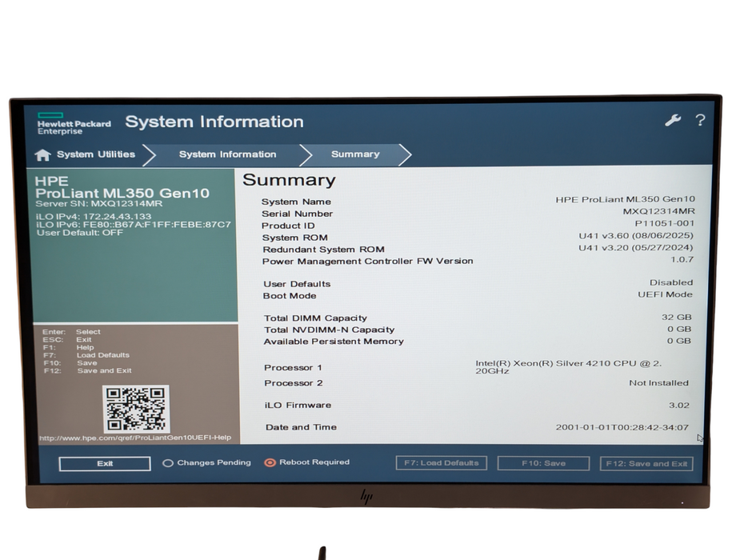The image size is (744, 560).
Task: Click Product ID value P11051-001
Action: tap(664, 223)
